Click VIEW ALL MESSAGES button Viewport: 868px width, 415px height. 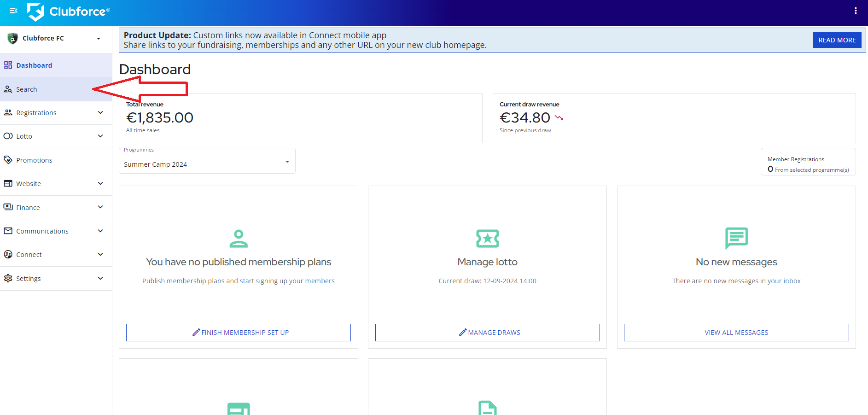coord(736,333)
